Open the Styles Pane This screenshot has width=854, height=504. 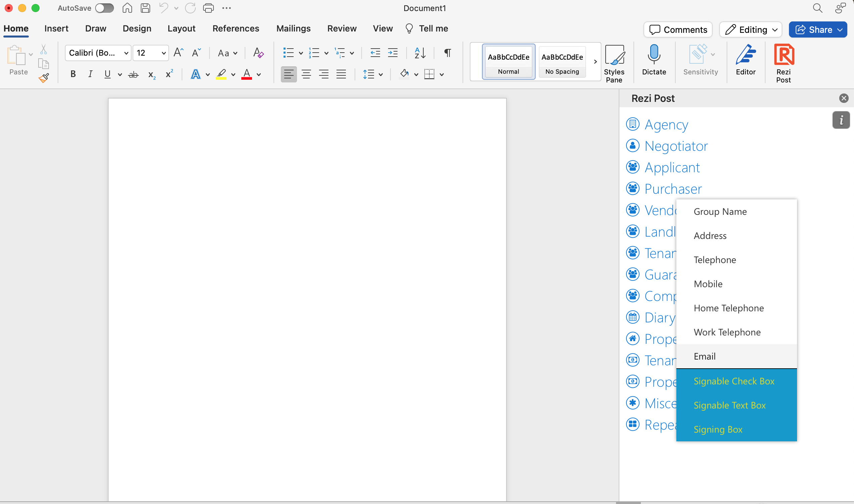point(614,64)
